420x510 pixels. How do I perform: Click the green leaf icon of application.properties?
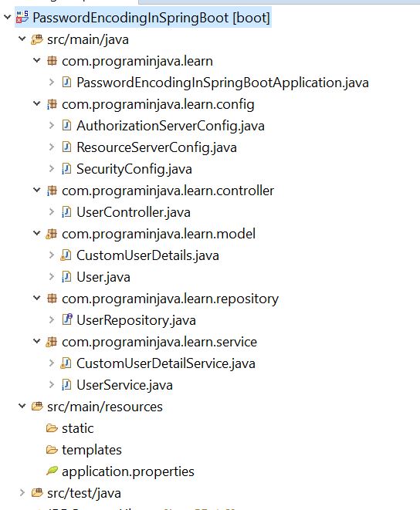pos(52,471)
